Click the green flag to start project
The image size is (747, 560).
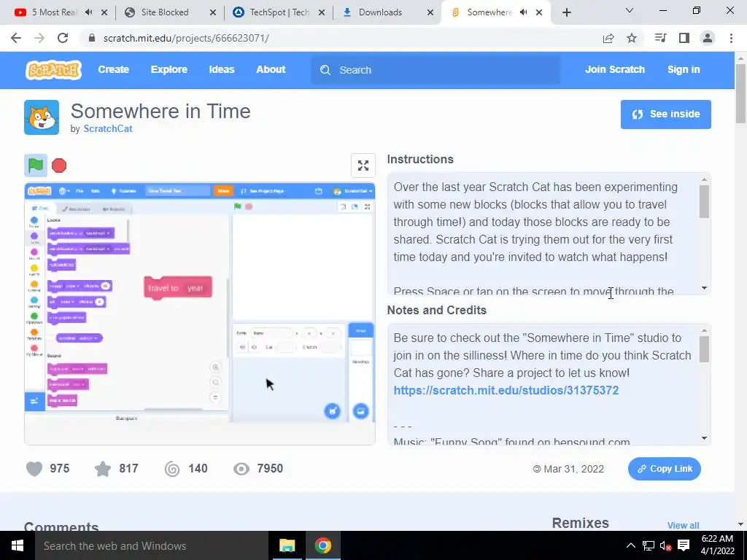(36, 166)
